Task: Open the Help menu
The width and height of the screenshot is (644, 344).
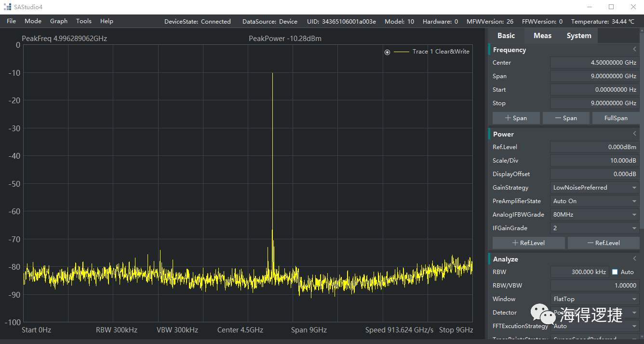Action: click(107, 21)
